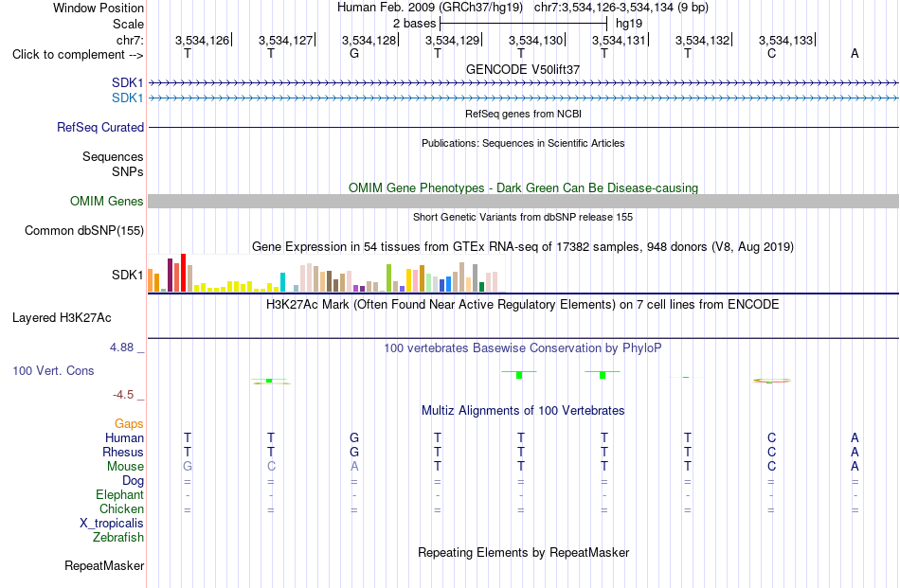This screenshot has width=900, height=588.
Task: Click the Human species label
Action: (x=124, y=437)
